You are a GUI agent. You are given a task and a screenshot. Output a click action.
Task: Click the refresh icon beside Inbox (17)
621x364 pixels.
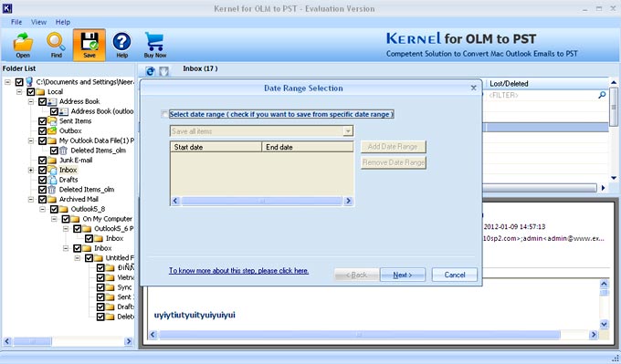pyautogui.click(x=150, y=71)
